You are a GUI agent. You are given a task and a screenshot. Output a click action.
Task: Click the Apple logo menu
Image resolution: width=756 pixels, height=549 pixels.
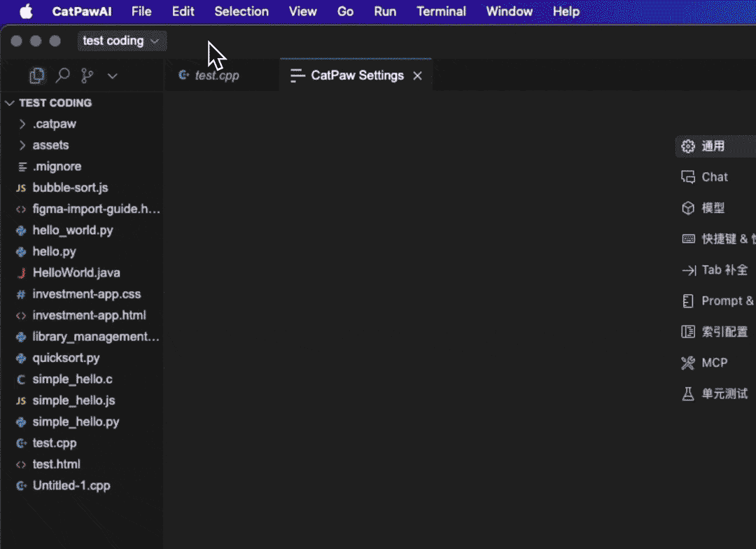tap(26, 11)
